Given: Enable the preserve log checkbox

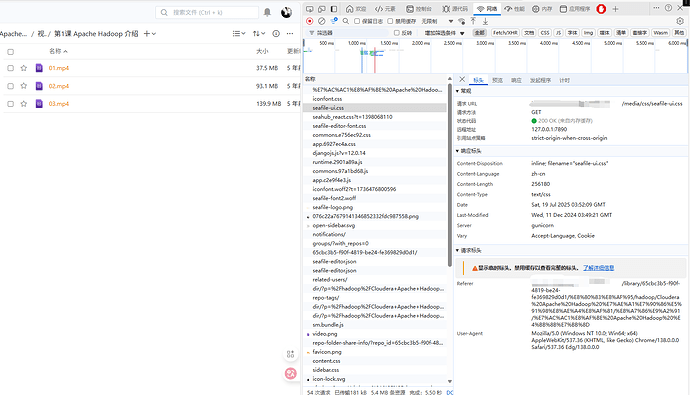Looking at the screenshot, I should [x=357, y=21].
